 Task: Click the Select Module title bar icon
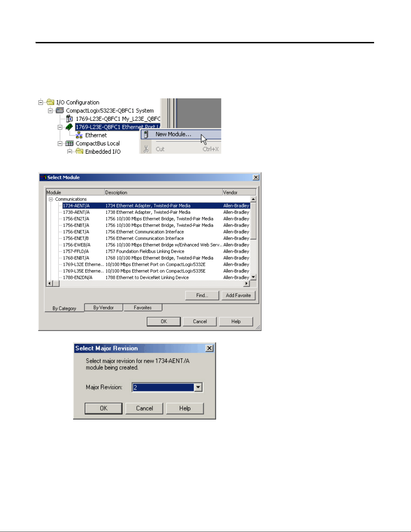tap(43, 177)
